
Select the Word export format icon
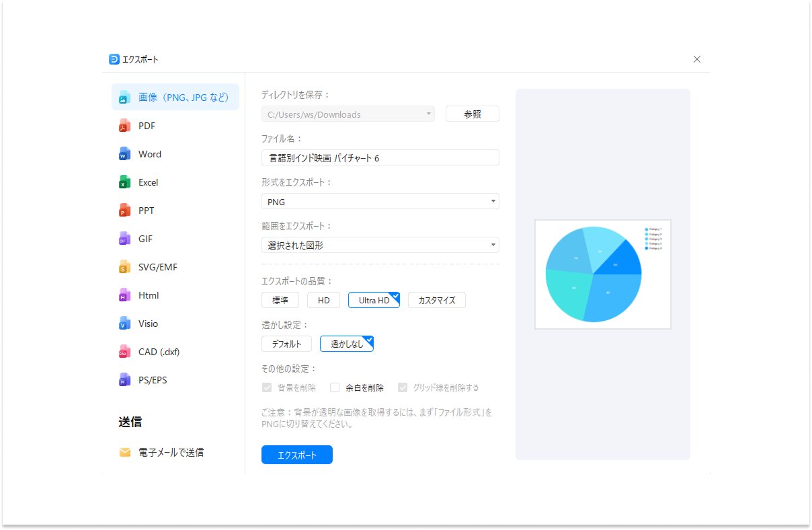pyautogui.click(x=124, y=153)
